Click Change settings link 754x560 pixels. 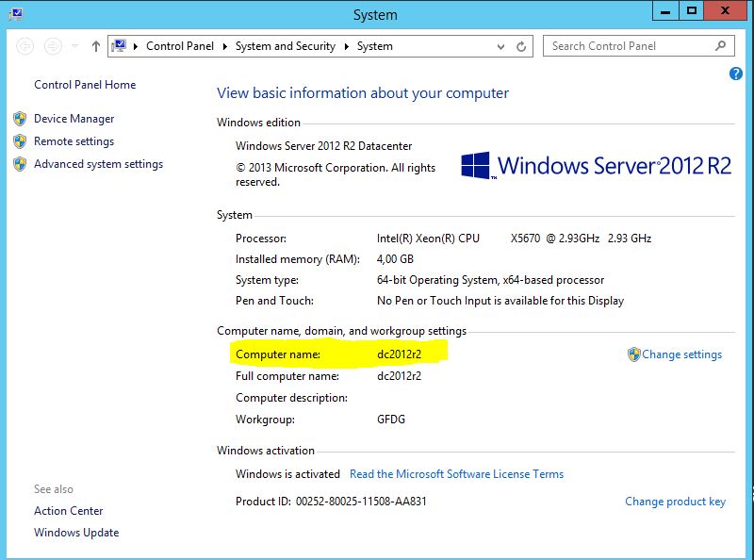pos(681,354)
